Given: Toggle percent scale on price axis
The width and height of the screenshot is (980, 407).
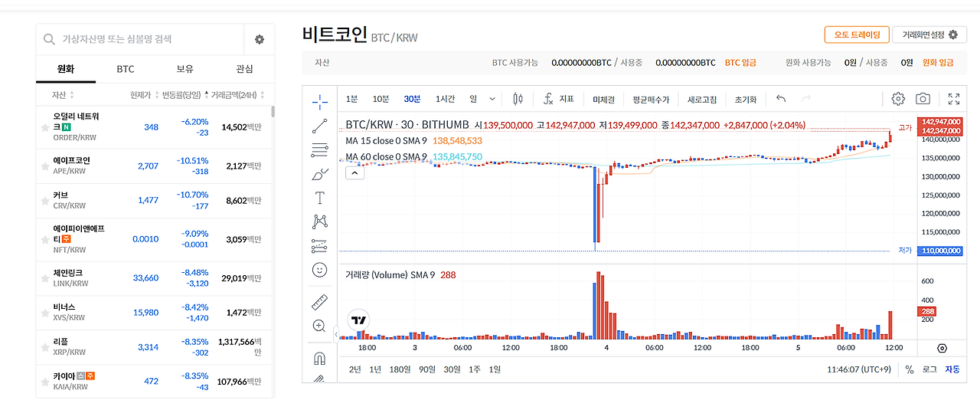Looking at the screenshot, I should [x=910, y=369].
